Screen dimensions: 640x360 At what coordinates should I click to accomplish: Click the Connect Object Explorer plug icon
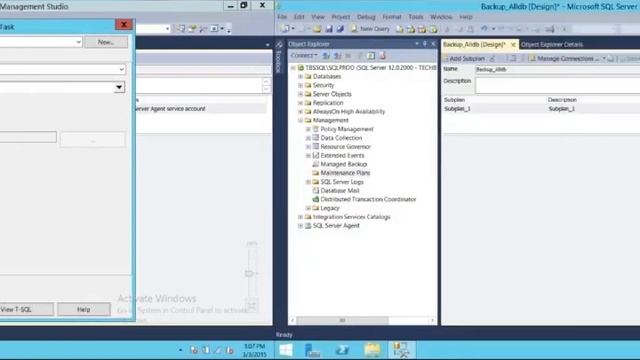(x=326, y=56)
